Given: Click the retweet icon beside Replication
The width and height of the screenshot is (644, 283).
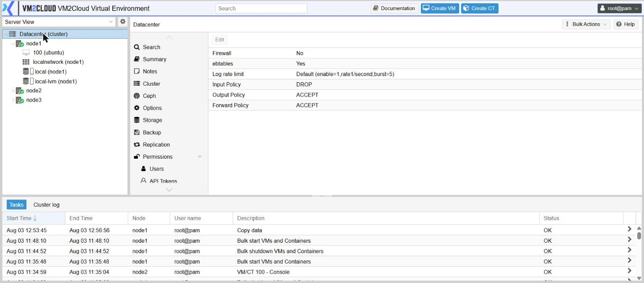Looking at the screenshot, I should pos(137,144).
